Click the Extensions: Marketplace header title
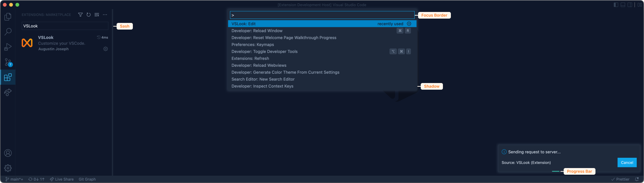This screenshot has width=644, height=183. (46, 15)
